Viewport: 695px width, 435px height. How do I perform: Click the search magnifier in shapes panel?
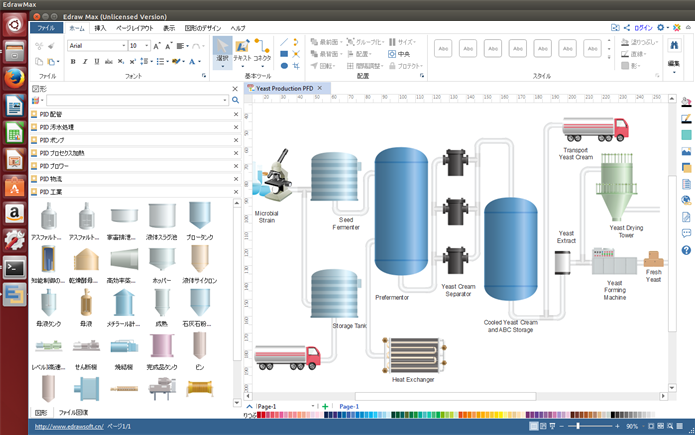point(235,100)
